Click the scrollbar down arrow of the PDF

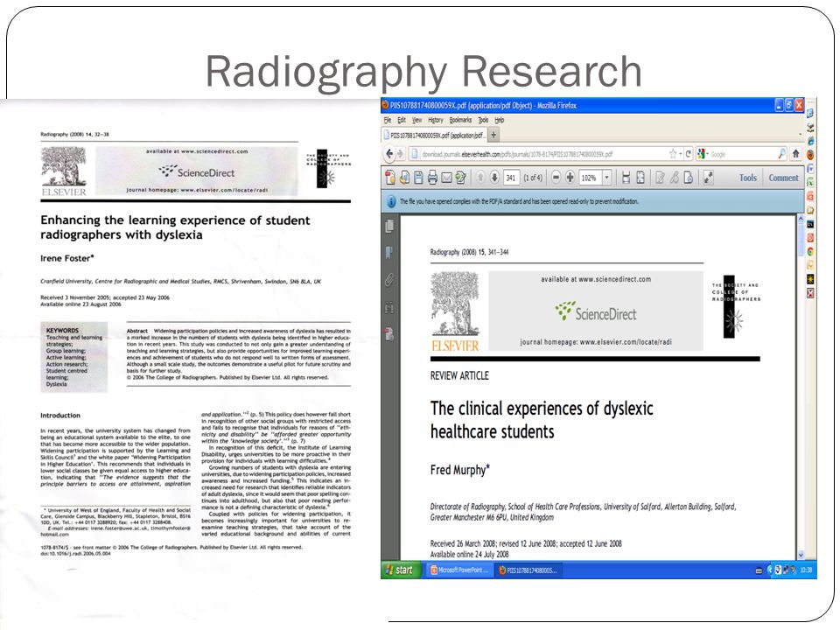point(801,555)
